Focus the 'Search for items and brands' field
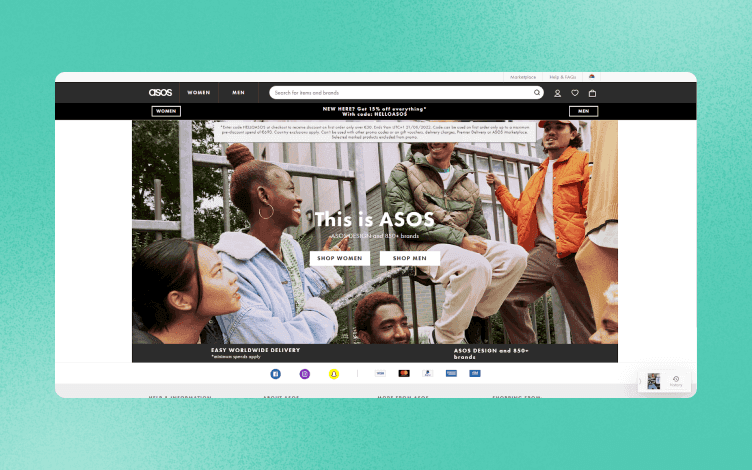The image size is (752, 470). point(406,93)
